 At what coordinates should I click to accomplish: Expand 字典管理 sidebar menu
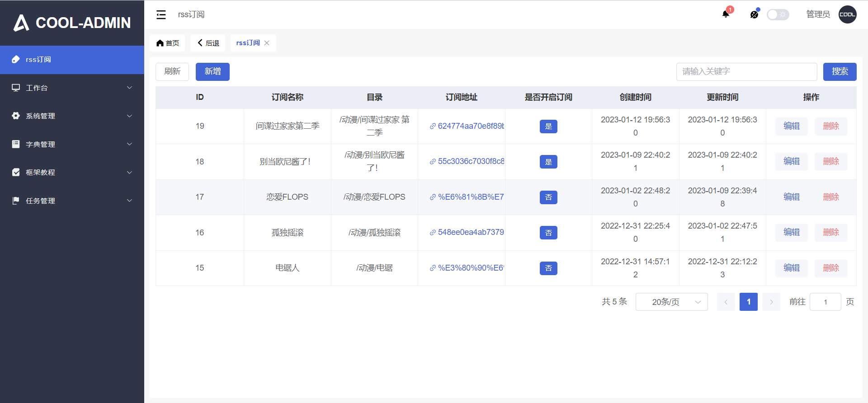(x=72, y=144)
